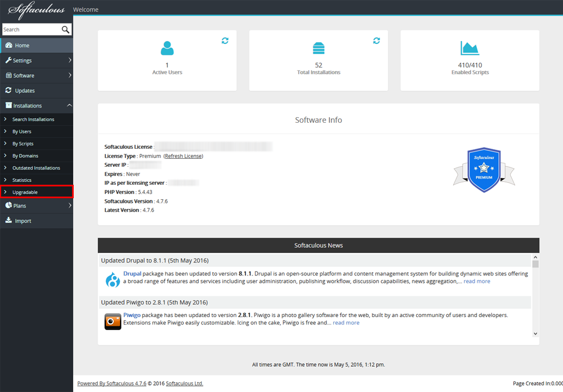Screen dimensions: 563x392
Task: Open By Users submenu item
Action: [37, 131]
